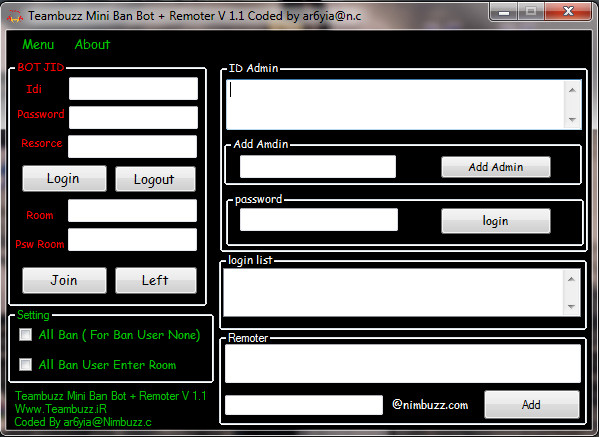Click the login button beside password field
Viewport: 599px width, 437px height.
click(496, 221)
